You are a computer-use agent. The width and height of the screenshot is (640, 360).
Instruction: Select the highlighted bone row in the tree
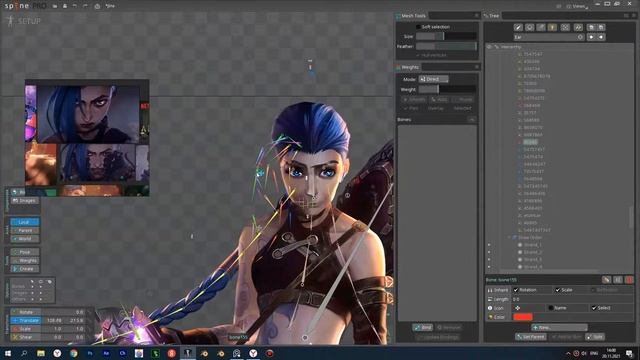click(530, 142)
